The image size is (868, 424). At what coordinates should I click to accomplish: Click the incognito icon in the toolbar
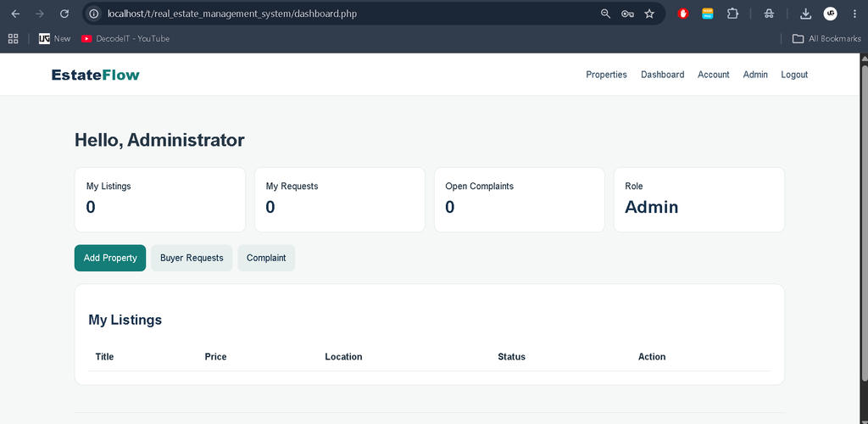(x=769, y=14)
